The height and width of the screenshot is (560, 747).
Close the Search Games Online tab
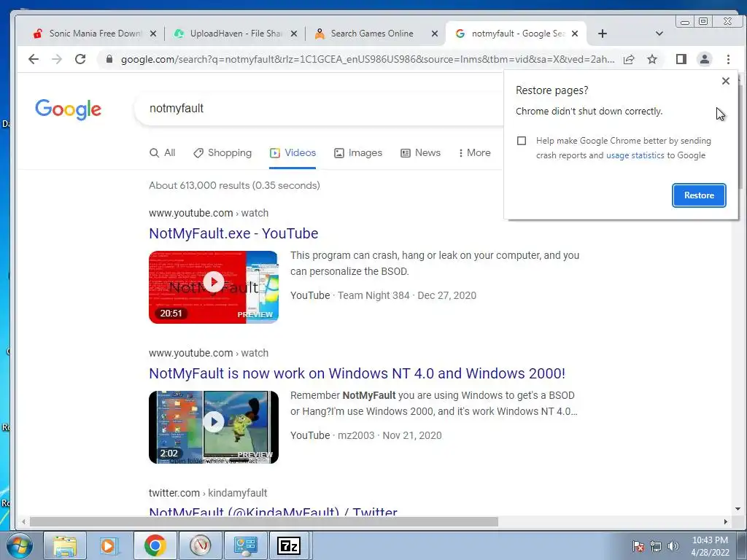click(x=435, y=34)
